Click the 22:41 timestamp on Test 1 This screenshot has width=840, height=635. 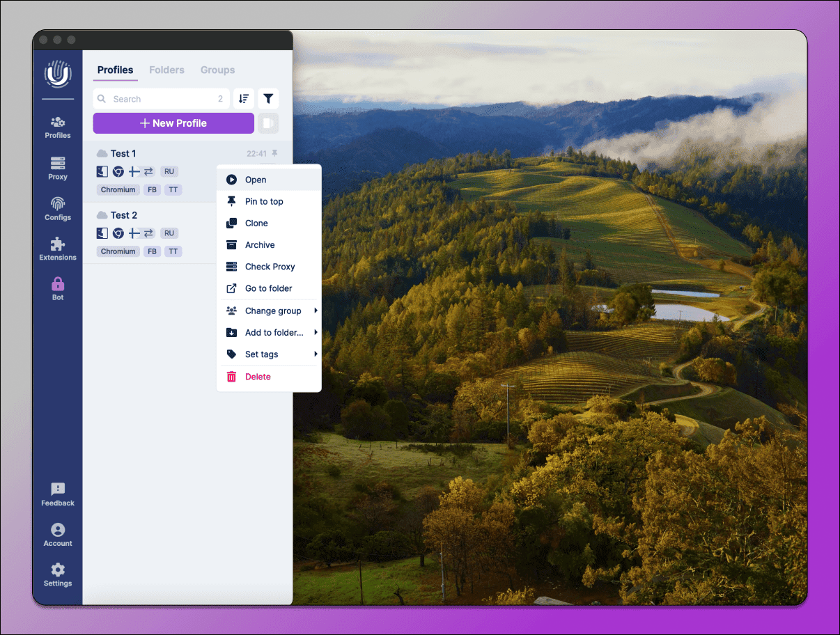[x=256, y=154]
